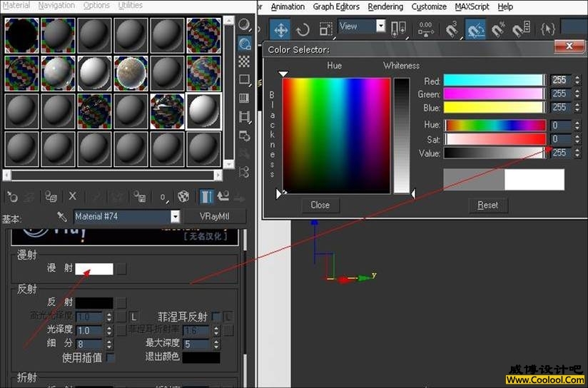This screenshot has width=588, height=388.
Task: Click the map button next to 漫射 swatch
Action: [121, 269]
